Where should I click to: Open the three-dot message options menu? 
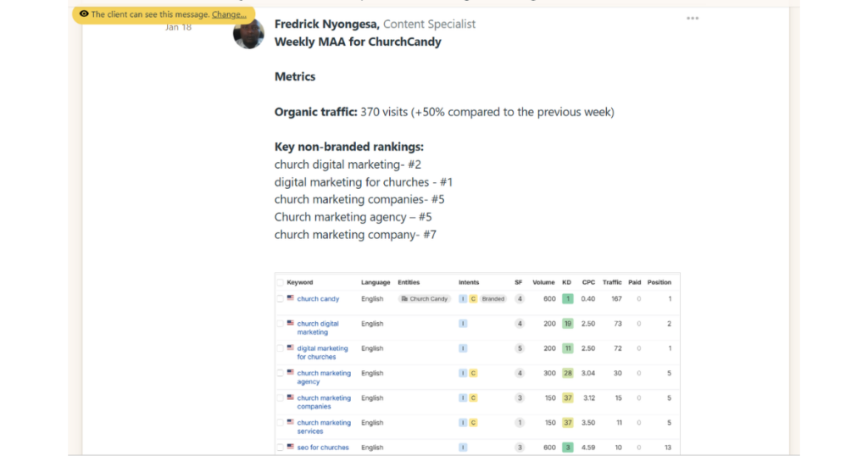693,18
